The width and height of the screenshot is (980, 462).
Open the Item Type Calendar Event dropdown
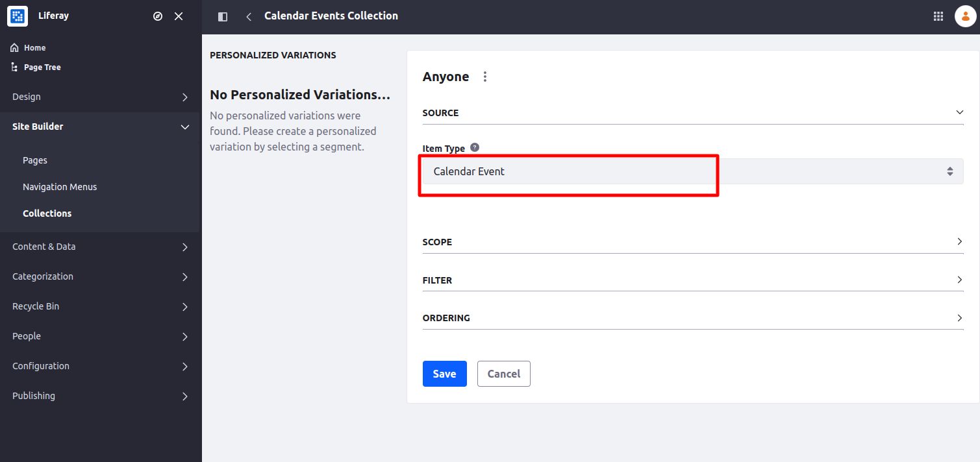(x=693, y=171)
